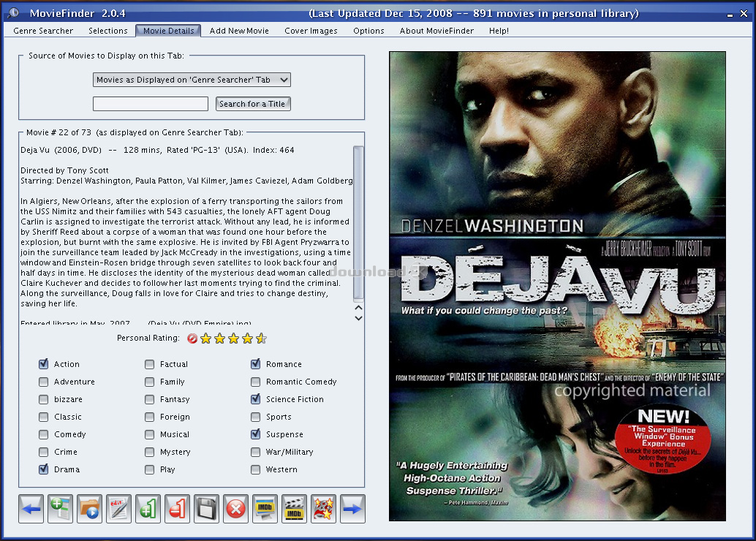Switch to the Genre Searcher tab
This screenshot has width=756, height=541.
click(43, 31)
